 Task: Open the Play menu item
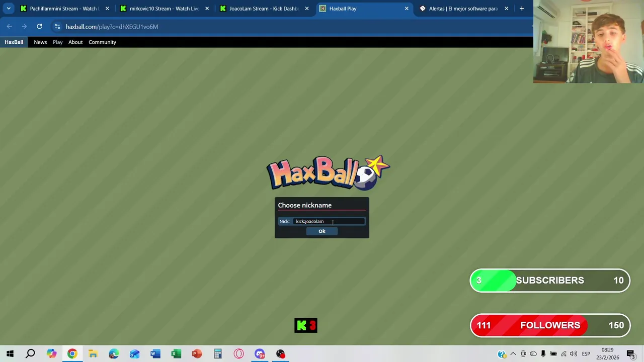pos(58,42)
